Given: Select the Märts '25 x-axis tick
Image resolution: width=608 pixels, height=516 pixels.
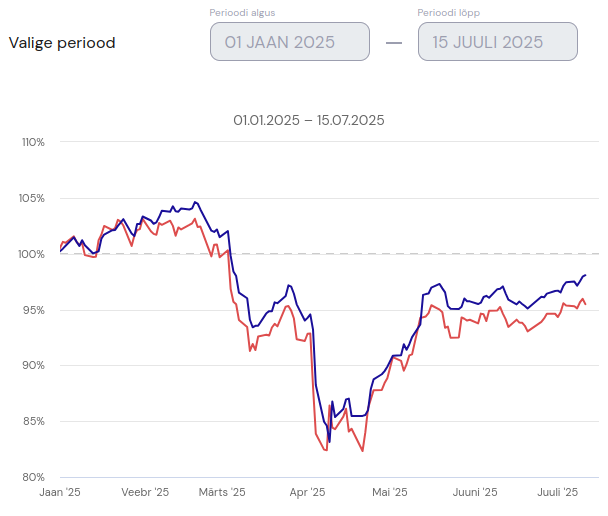Looking at the screenshot, I should (221, 492).
